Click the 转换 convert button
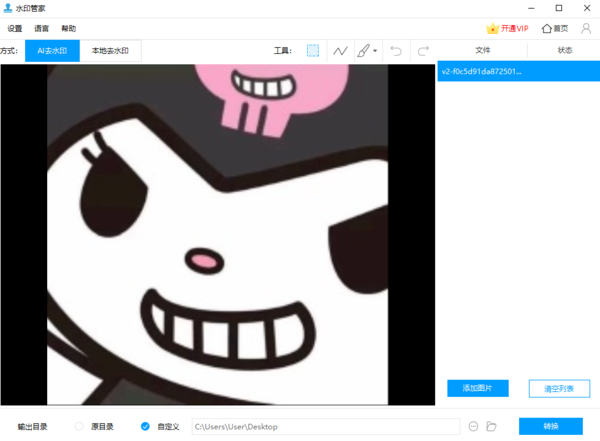Screen dimensions: 600x441 coord(551,426)
